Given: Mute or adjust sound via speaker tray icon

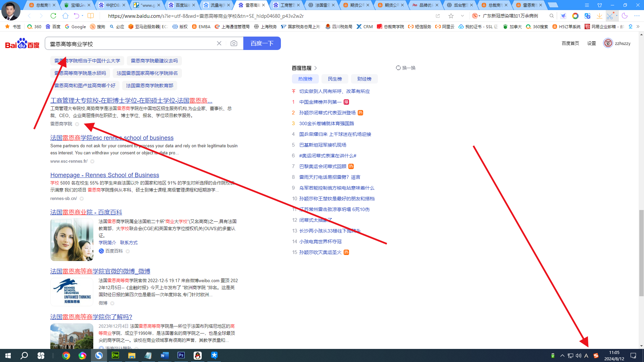Looking at the screenshot, I should coord(578,355).
